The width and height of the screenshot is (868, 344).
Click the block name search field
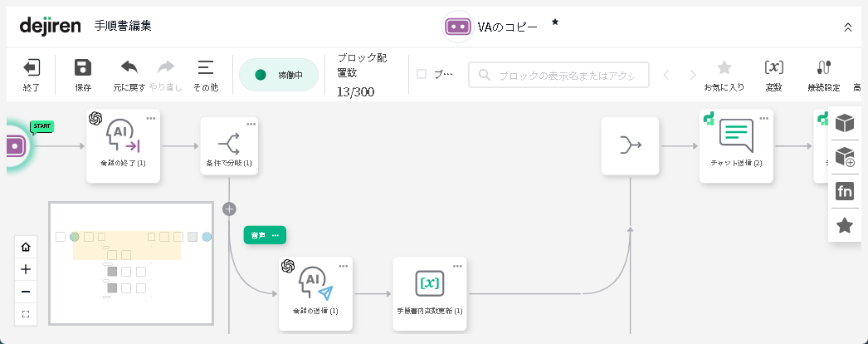click(x=558, y=75)
